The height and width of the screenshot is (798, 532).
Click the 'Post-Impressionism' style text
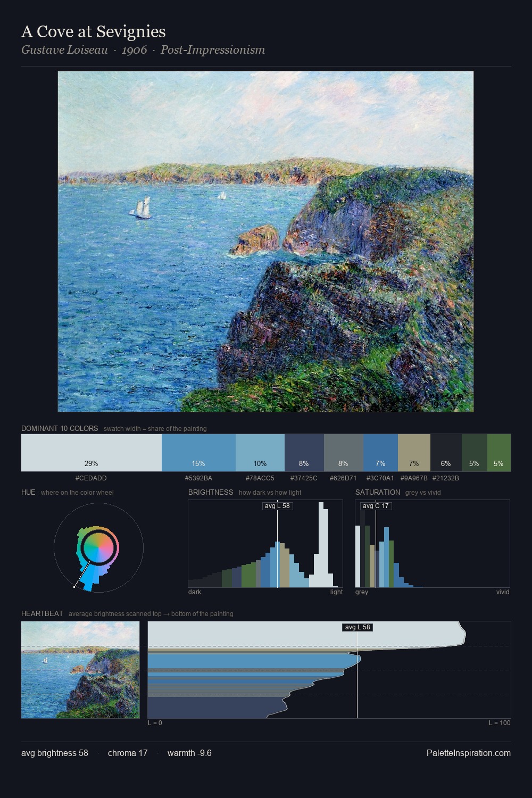pyautogui.click(x=213, y=50)
